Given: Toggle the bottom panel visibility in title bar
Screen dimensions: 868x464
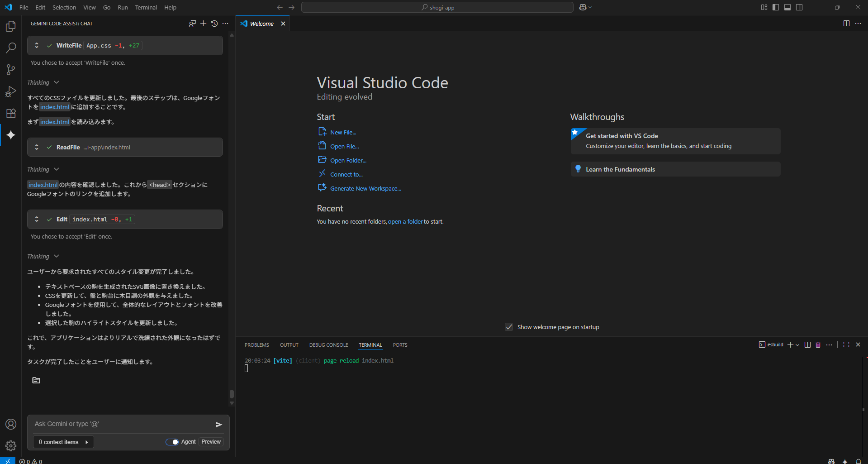Looking at the screenshot, I should 787,7.
